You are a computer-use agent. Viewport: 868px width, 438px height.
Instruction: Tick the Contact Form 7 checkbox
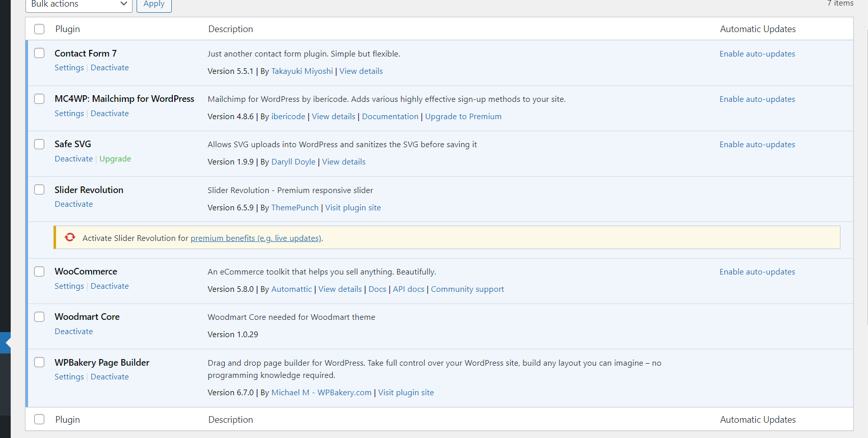[39, 53]
